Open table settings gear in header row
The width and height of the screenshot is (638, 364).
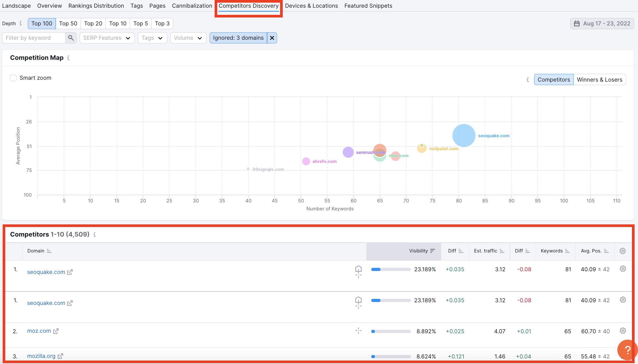pos(623,251)
